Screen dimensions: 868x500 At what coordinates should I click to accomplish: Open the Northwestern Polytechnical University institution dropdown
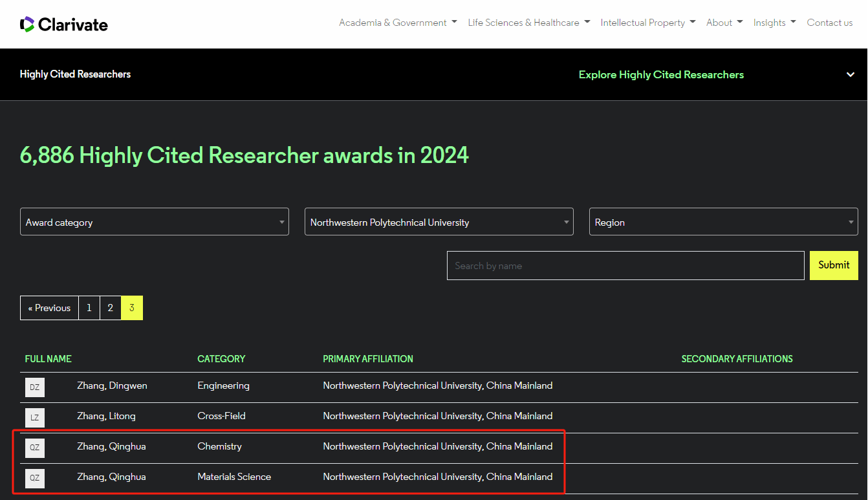(439, 222)
